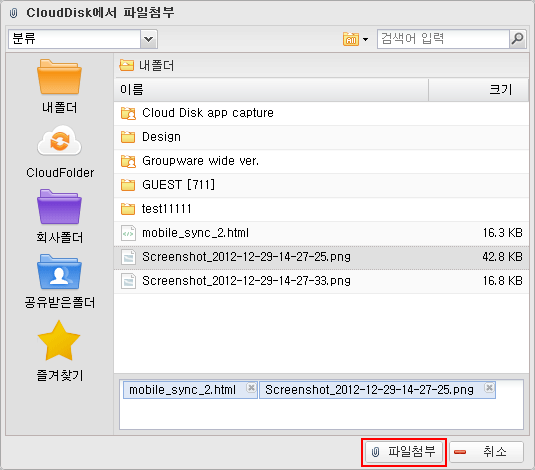Click the 취소 cancel button

(x=486, y=452)
